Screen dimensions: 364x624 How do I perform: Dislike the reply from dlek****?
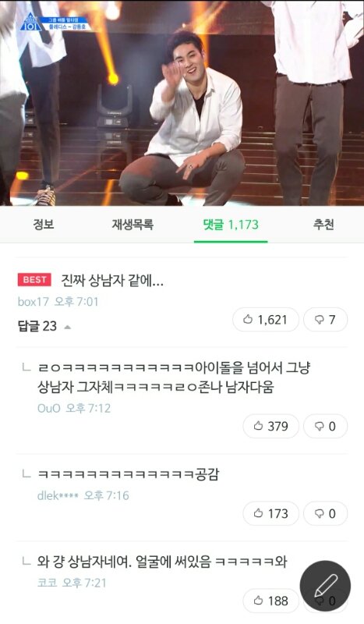(325, 513)
